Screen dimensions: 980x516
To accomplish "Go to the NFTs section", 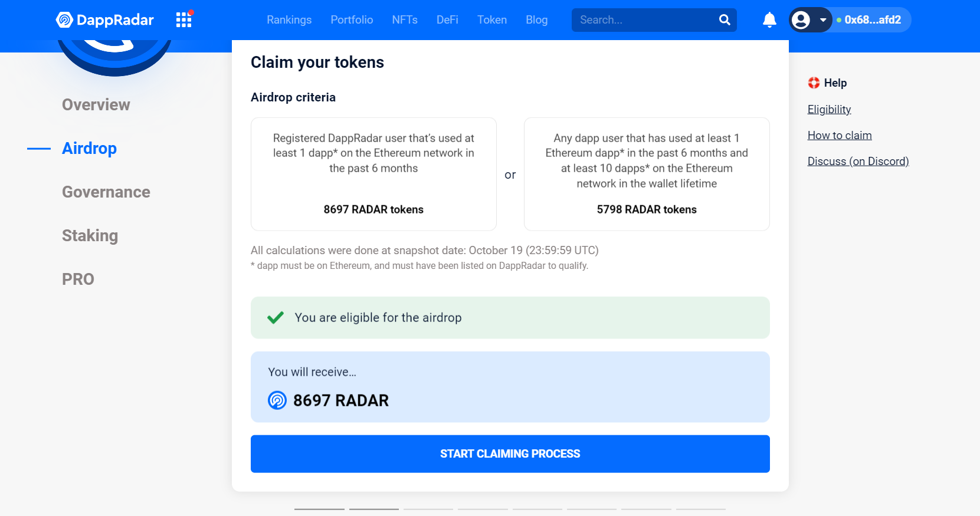I will click(405, 20).
